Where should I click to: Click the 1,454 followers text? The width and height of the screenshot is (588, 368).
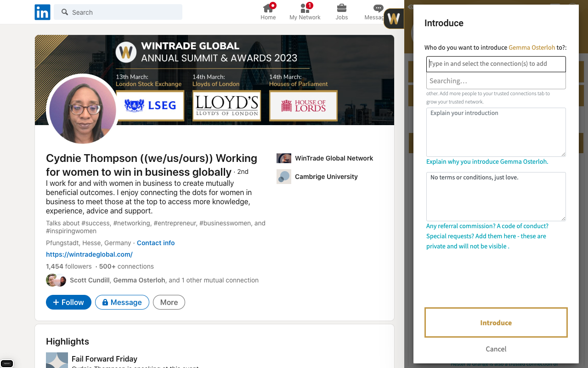69,266
